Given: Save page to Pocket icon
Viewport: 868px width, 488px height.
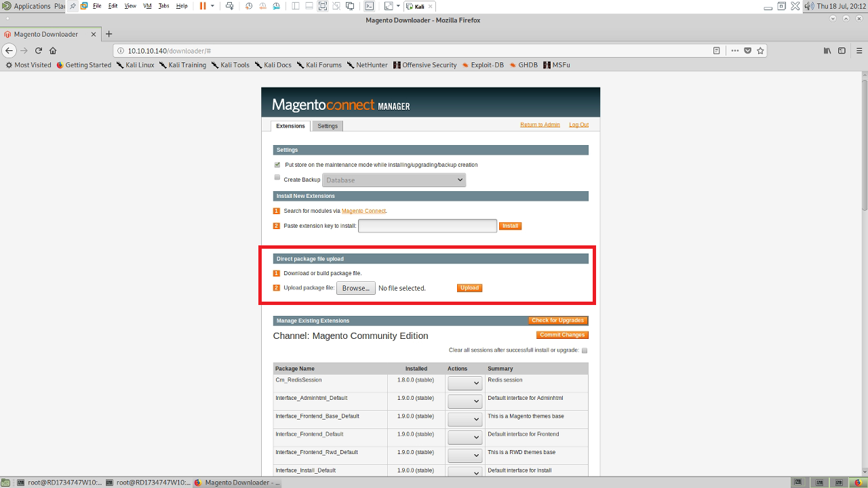Looking at the screenshot, I should 747,50.
